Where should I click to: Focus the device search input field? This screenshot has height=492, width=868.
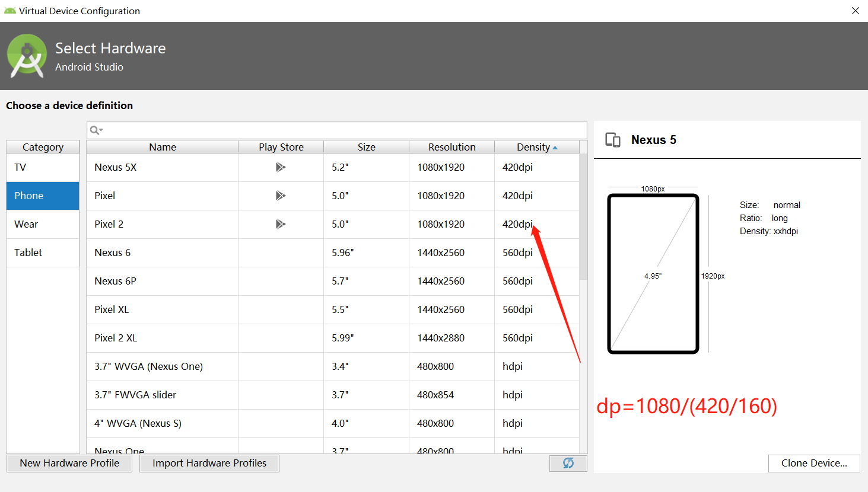point(337,130)
